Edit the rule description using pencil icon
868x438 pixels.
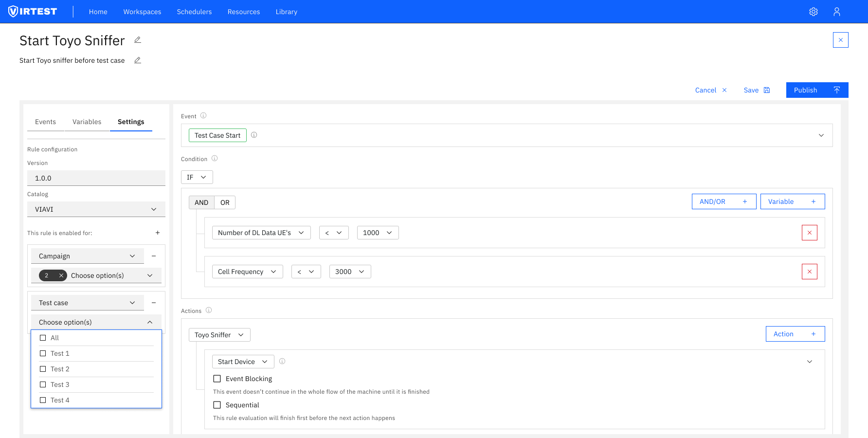(x=137, y=60)
